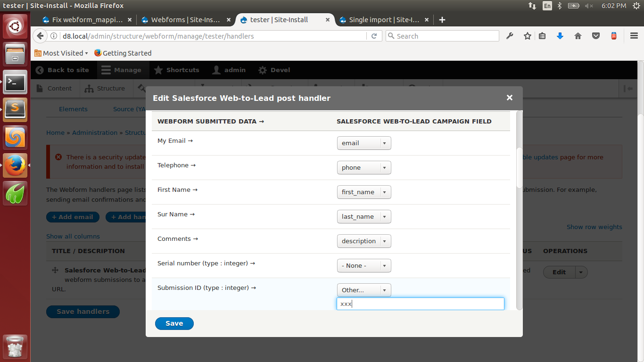
Task: Click the Save button in the handler dialog
Action: pyautogui.click(x=174, y=323)
